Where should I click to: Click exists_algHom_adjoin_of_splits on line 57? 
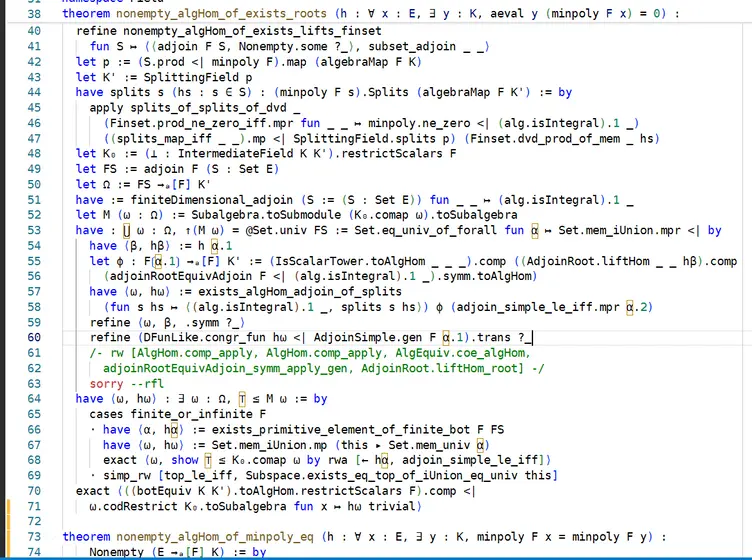coord(300,292)
